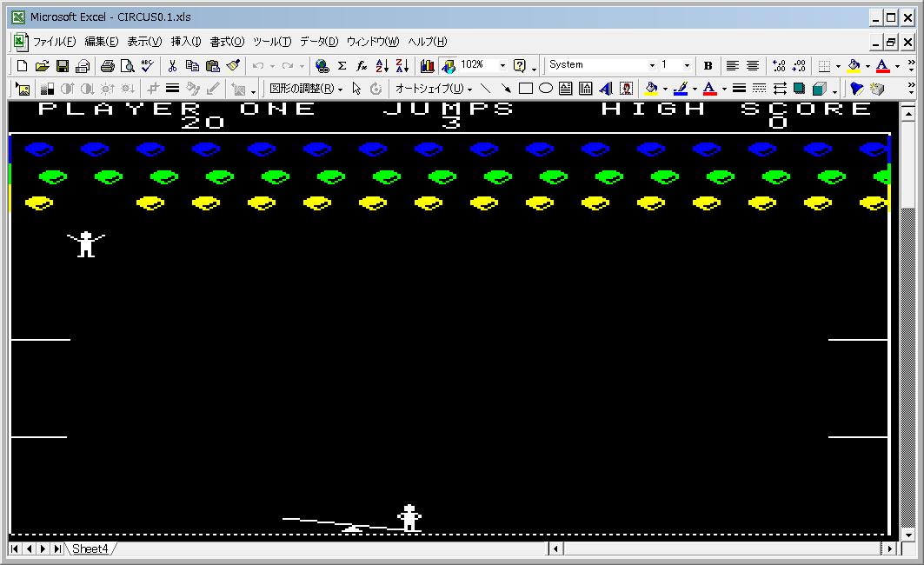Open the Data (データ) menu
Screen dimensions: 924x565
point(319,41)
